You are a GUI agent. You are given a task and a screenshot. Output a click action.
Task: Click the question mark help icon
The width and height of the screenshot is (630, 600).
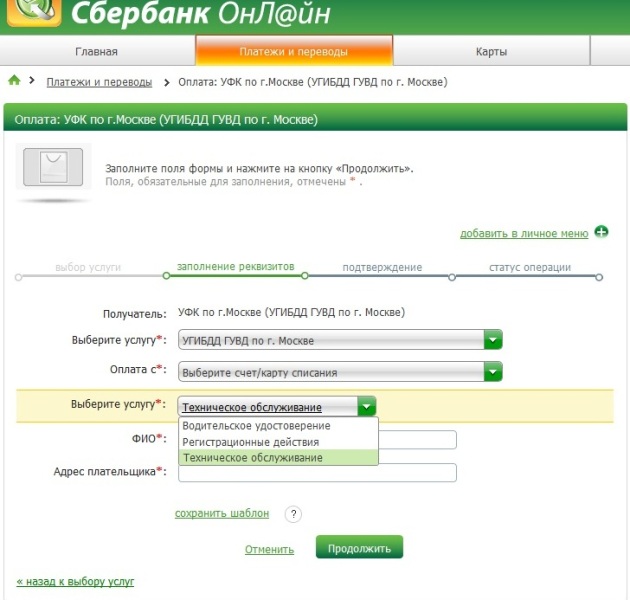tap(293, 514)
